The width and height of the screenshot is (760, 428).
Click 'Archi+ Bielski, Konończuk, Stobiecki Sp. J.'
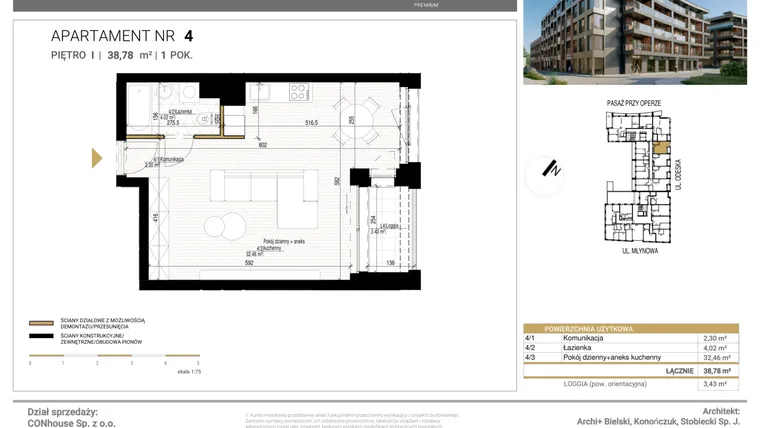(x=658, y=422)
